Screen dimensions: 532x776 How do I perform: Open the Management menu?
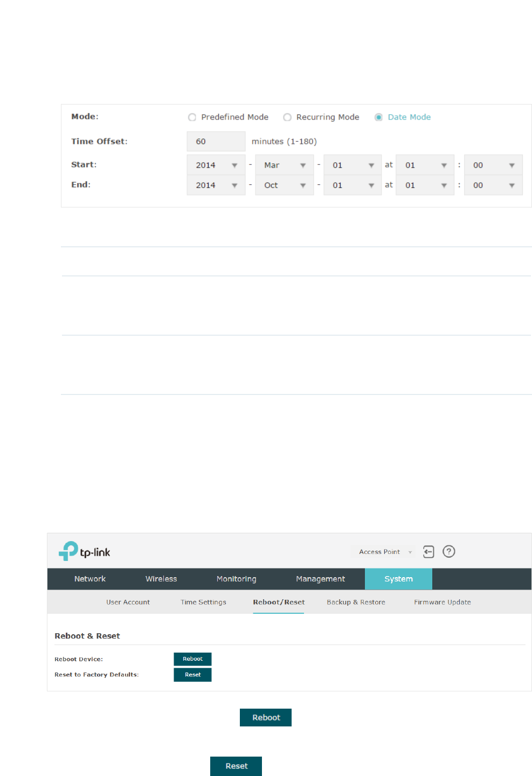[x=320, y=579]
